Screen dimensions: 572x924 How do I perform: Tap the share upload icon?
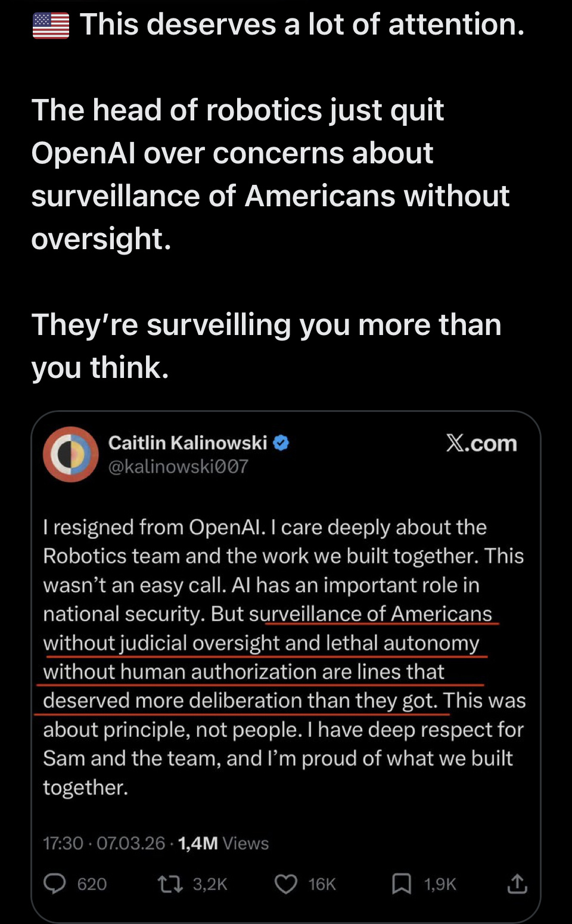[517, 883]
